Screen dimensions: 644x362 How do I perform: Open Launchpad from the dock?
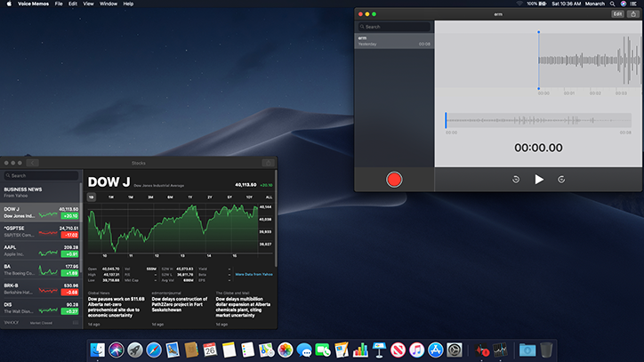click(134, 350)
